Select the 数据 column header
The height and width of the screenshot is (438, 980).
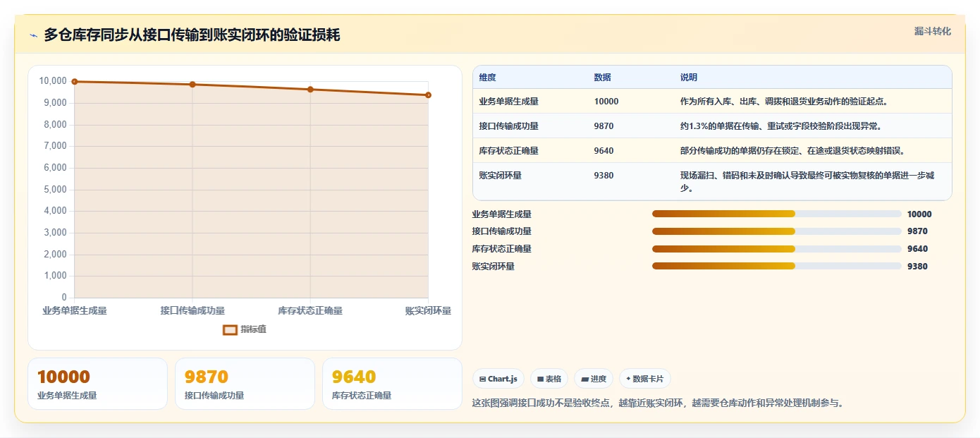[603, 78]
